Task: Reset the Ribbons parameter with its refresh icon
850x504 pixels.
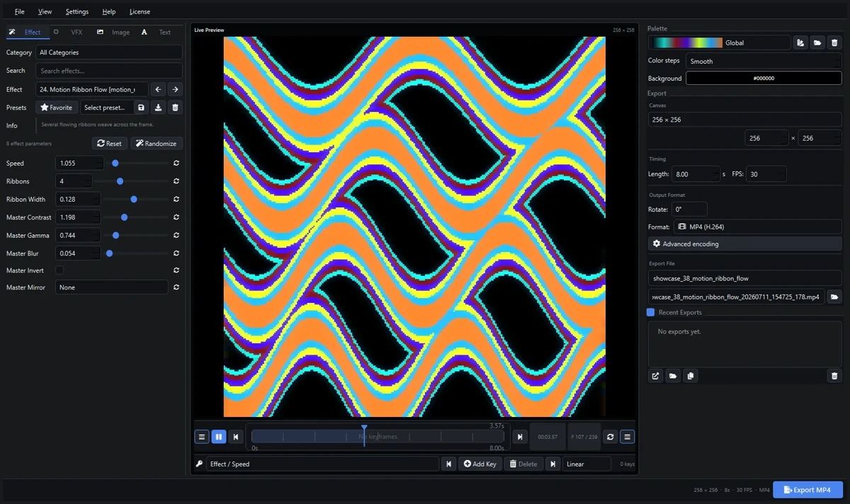Action: point(176,181)
